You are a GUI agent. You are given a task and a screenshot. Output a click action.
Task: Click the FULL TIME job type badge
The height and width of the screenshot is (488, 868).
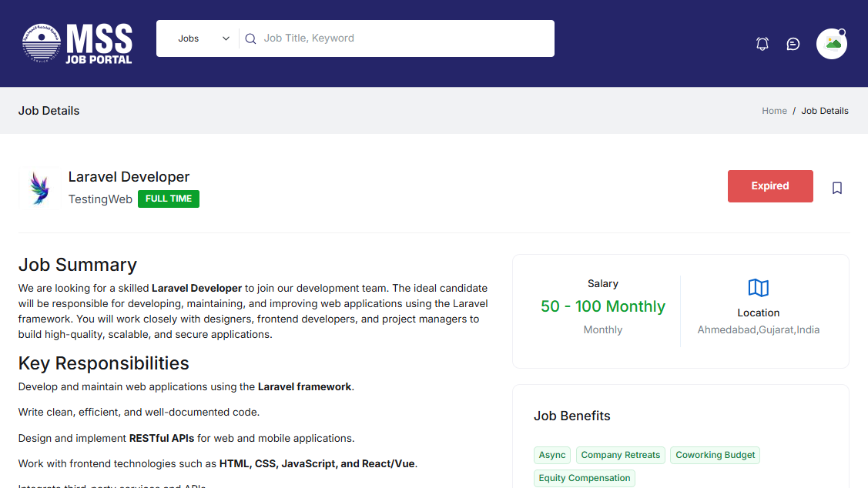tap(169, 199)
